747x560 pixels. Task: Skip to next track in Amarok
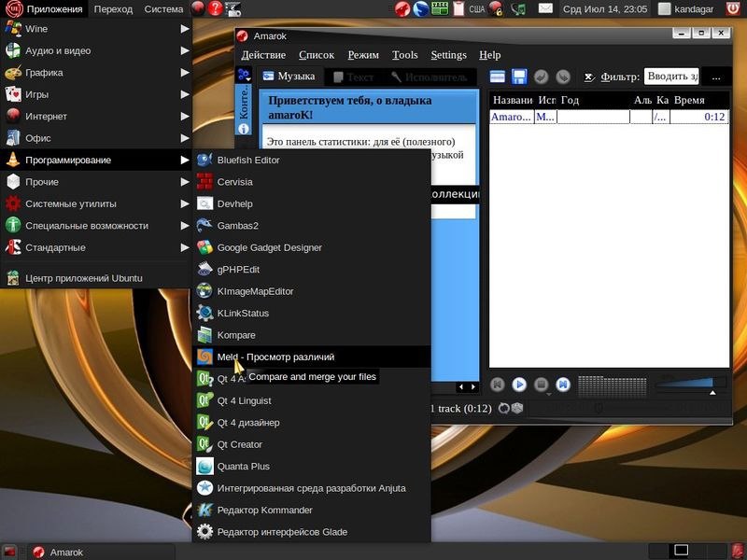(563, 385)
